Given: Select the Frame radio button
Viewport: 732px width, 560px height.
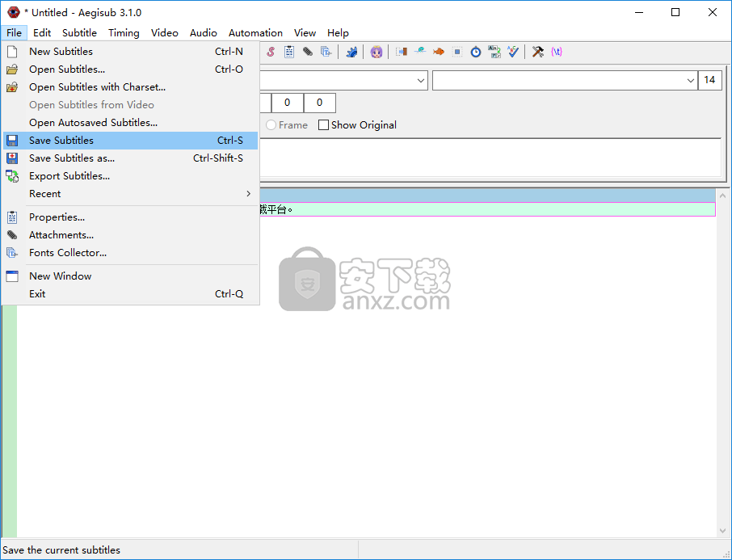Looking at the screenshot, I should [271, 125].
